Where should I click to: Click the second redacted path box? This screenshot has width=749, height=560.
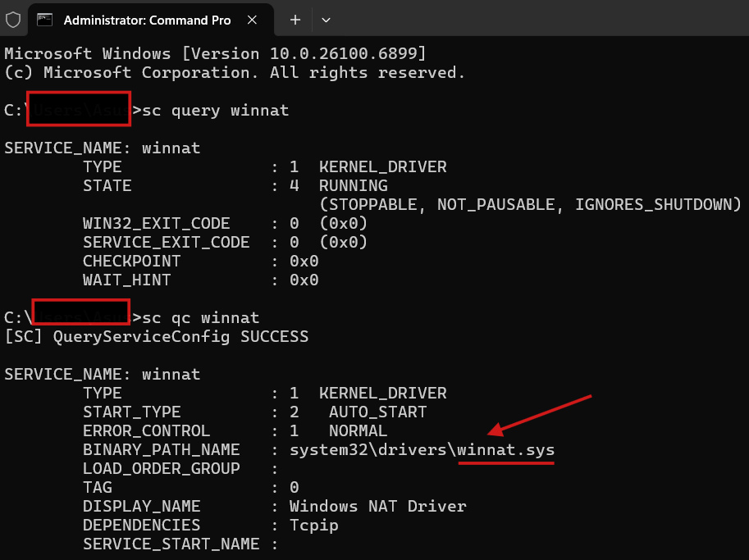point(80,312)
